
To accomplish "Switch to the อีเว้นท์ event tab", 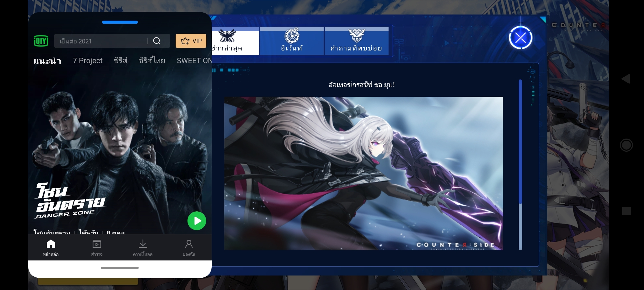I will coord(292,41).
